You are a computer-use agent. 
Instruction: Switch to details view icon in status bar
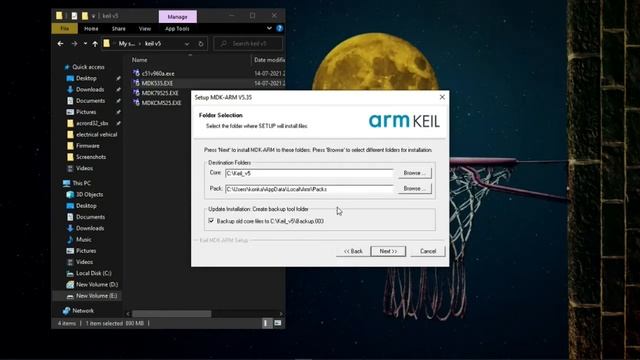click(267, 323)
